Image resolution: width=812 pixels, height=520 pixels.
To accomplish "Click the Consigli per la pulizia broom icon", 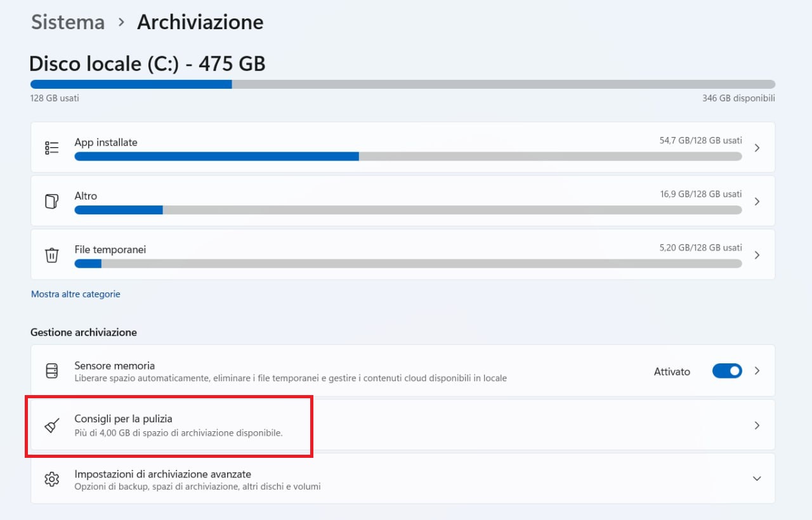I will click(x=51, y=426).
